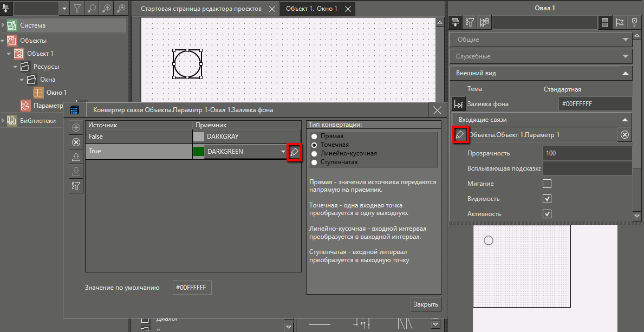The width and height of the screenshot is (644, 332).
Task: Click the pencil icon for incoming link Параметр 1
Action: point(460,135)
